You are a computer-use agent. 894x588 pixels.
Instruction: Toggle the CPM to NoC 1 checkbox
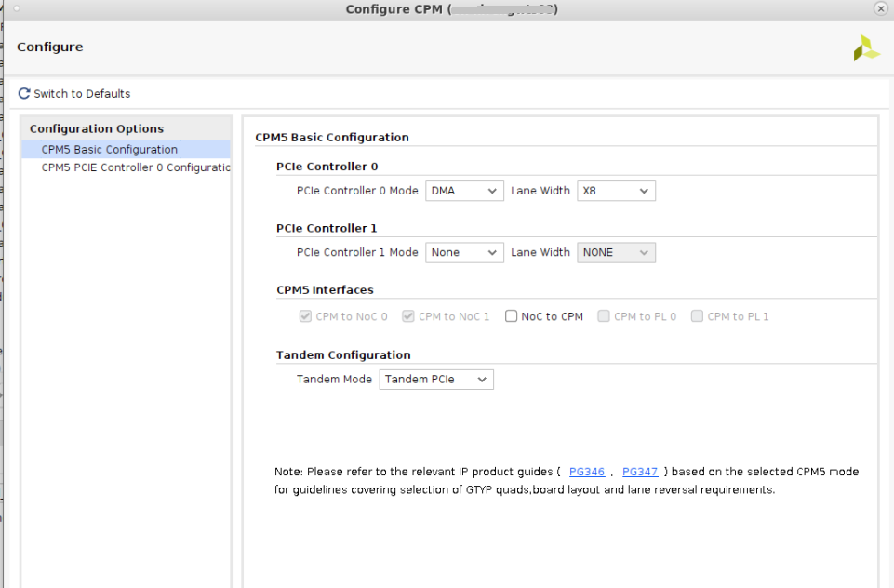point(408,316)
